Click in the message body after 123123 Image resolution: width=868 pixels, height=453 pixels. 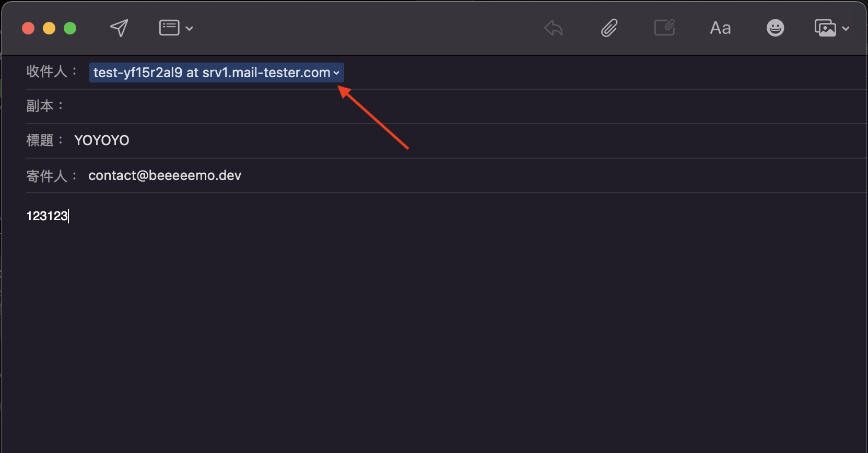point(69,216)
